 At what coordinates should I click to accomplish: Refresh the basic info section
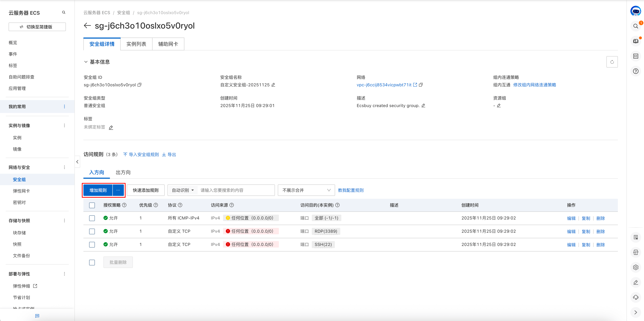click(612, 62)
